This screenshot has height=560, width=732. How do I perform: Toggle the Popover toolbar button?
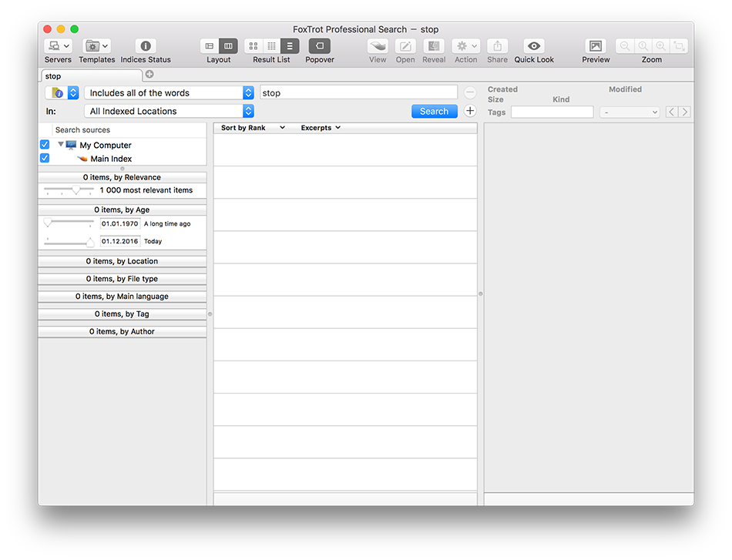(x=320, y=45)
